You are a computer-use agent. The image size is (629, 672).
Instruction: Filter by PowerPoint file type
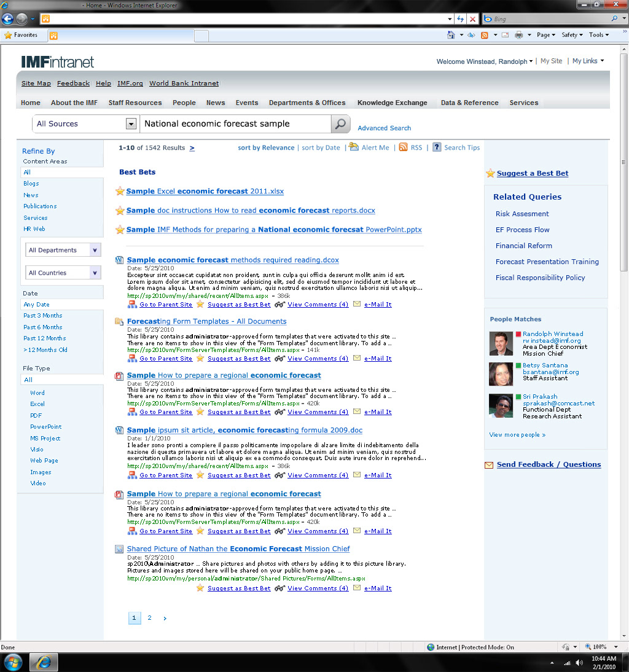pyautogui.click(x=46, y=427)
